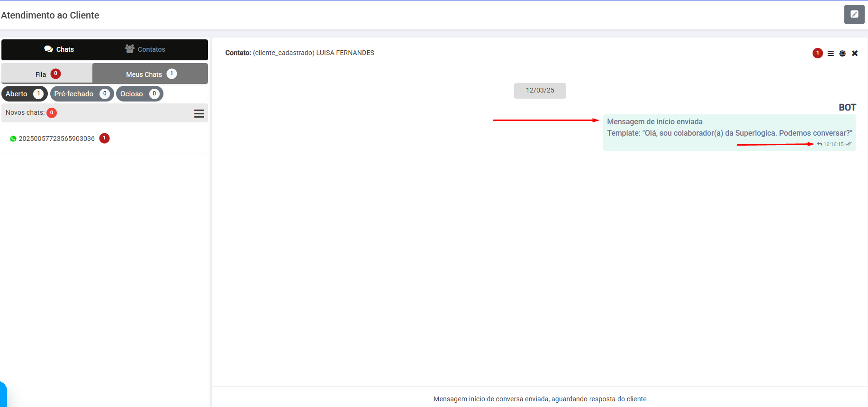
Task: Click the blue floating widget in the lower-left corner
Action: [x=3, y=395]
